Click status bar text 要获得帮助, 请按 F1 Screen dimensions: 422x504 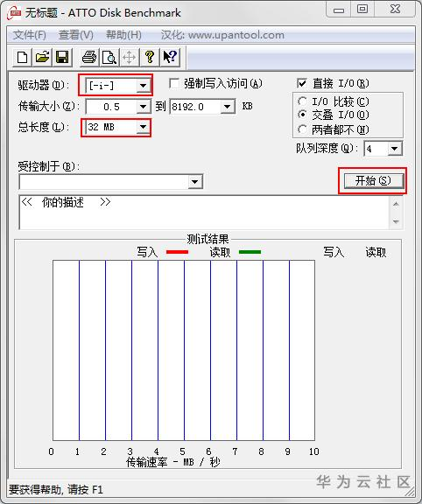[x=56, y=490]
